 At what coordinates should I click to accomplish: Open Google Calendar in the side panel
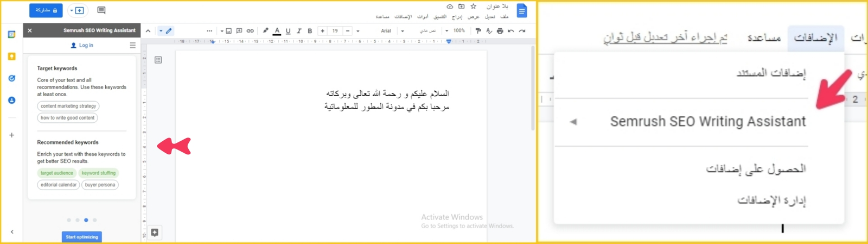(x=11, y=34)
